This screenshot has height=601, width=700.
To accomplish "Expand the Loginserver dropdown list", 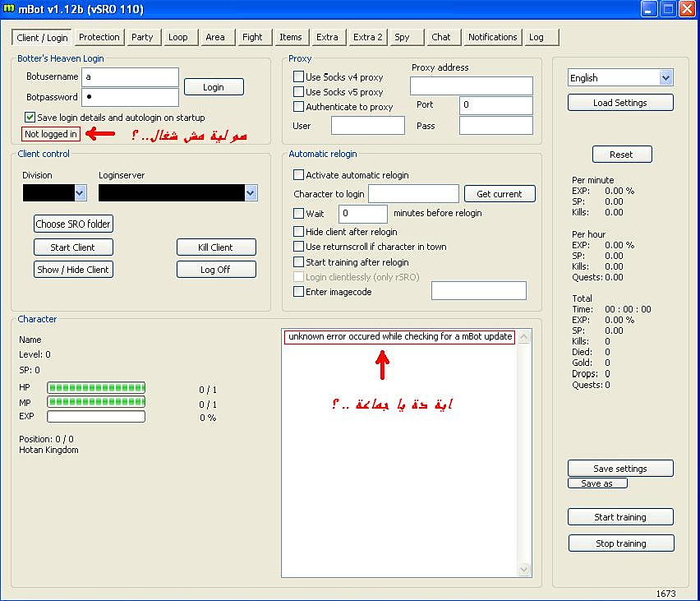I will (x=251, y=193).
